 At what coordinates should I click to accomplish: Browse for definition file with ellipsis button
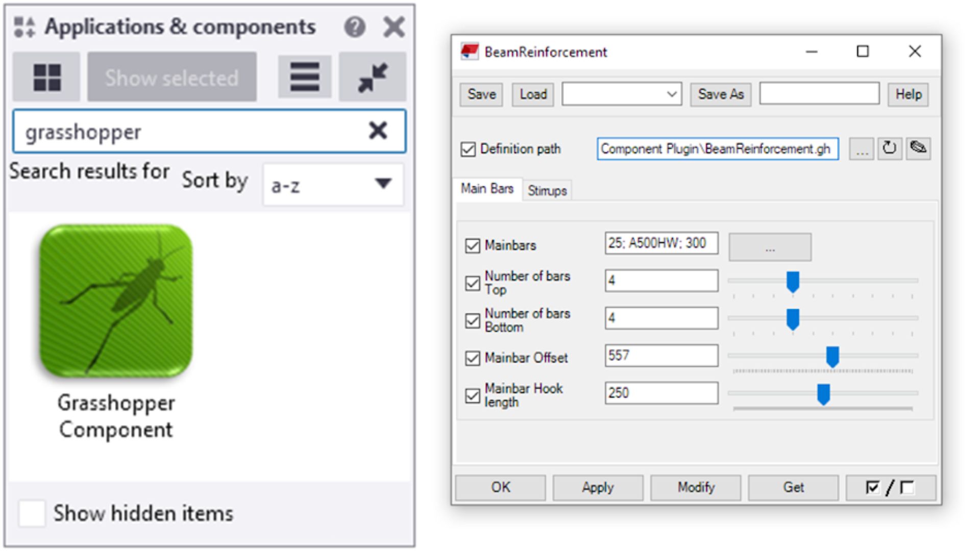tap(862, 149)
